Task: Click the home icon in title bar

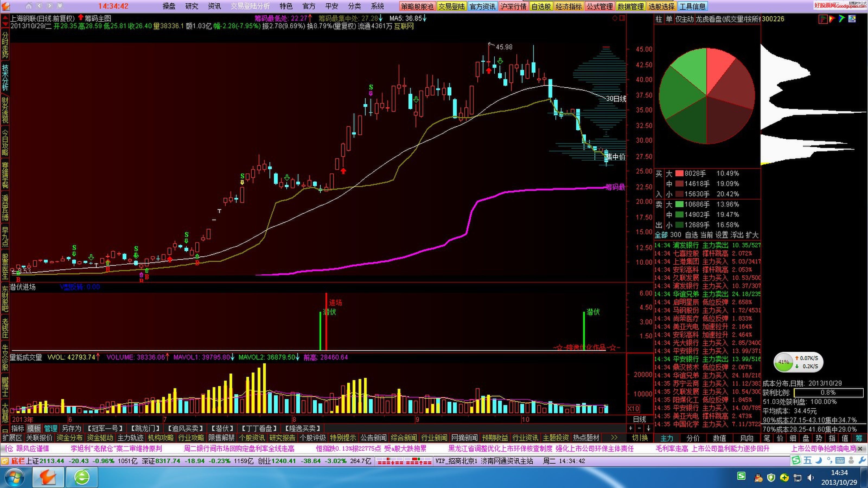Action: pos(29,6)
